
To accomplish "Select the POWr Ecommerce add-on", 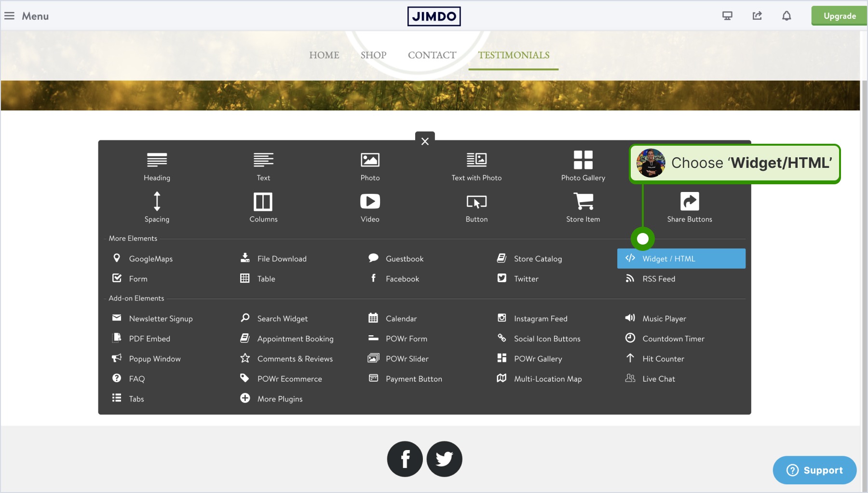I will tap(281, 379).
